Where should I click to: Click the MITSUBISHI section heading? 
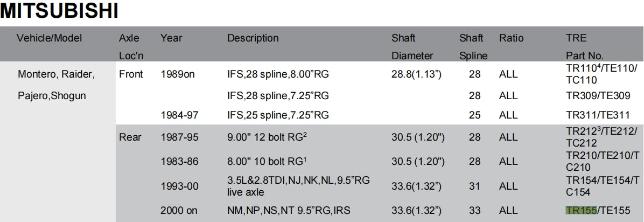[x=59, y=11]
